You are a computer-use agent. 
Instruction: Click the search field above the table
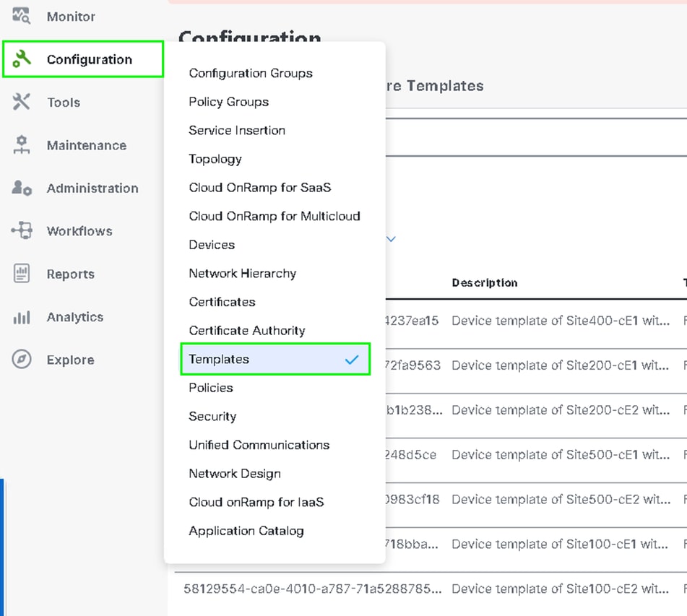[536, 137]
